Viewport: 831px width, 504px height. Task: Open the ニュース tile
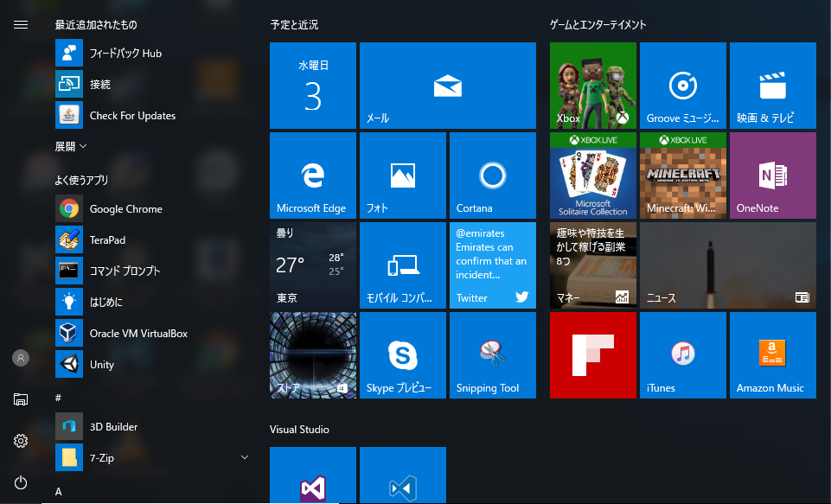click(728, 265)
